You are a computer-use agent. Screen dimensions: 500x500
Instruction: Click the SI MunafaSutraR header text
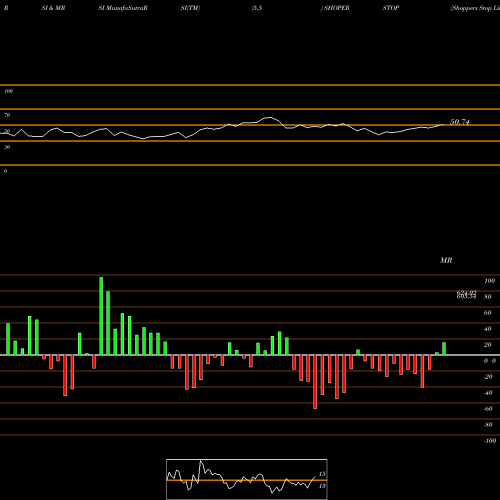tap(123, 8)
